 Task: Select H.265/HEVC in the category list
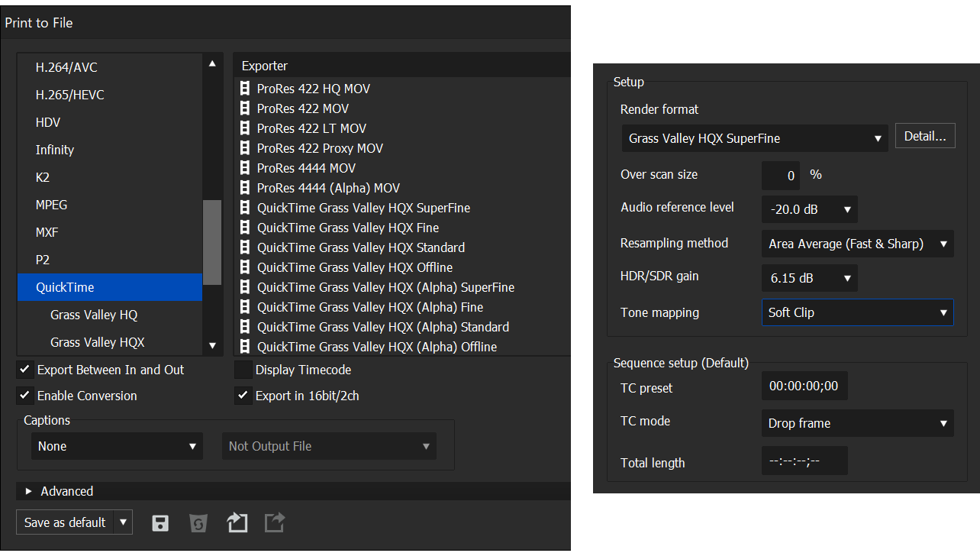click(110, 95)
